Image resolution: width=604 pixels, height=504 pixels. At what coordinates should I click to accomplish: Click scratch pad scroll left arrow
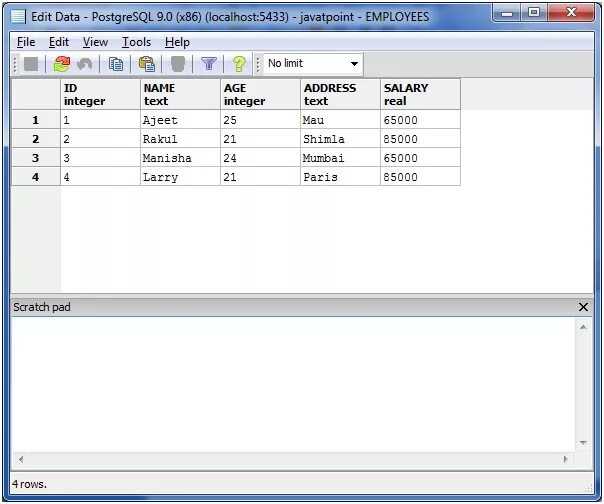[x=21, y=459]
